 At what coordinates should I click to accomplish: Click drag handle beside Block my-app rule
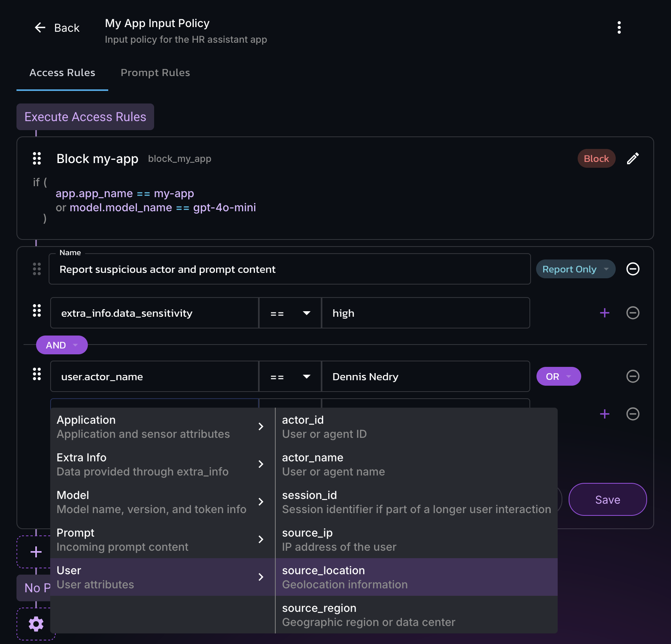point(37,159)
